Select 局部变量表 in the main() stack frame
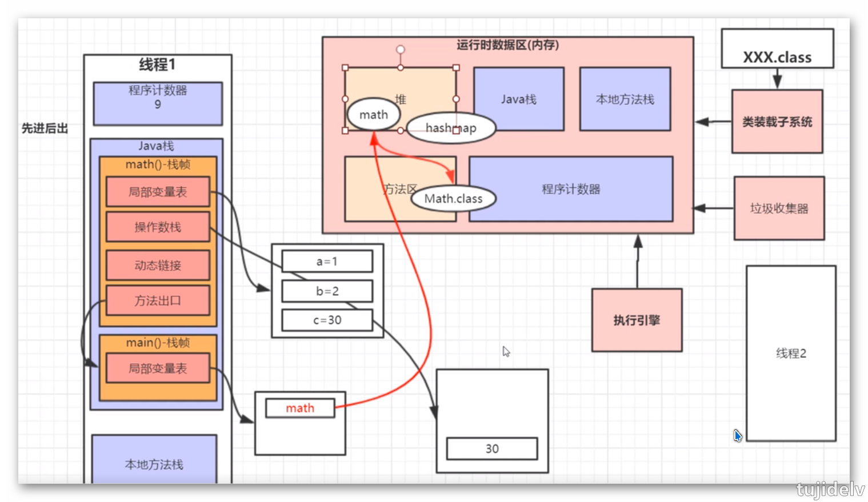This screenshot has height=502, width=868. (x=158, y=368)
